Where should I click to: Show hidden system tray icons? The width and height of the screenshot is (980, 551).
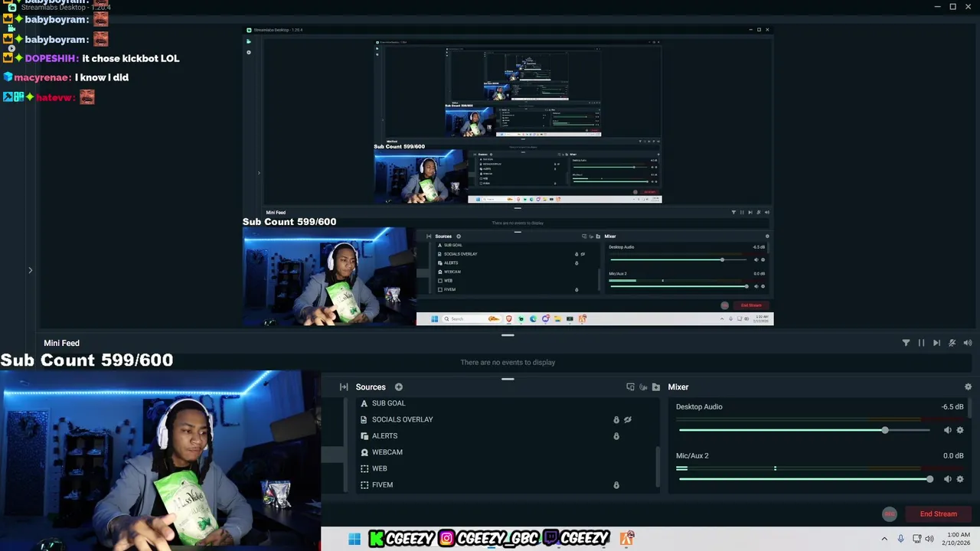pyautogui.click(x=884, y=539)
